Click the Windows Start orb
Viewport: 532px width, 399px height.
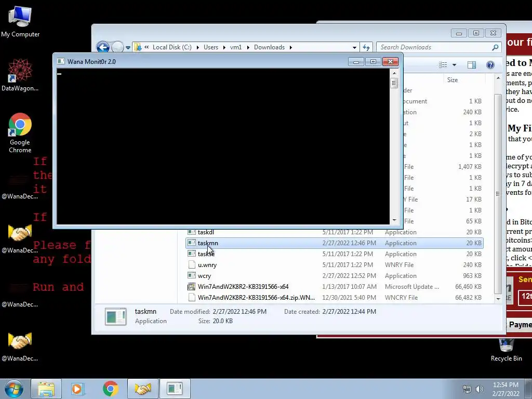click(14, 389)
